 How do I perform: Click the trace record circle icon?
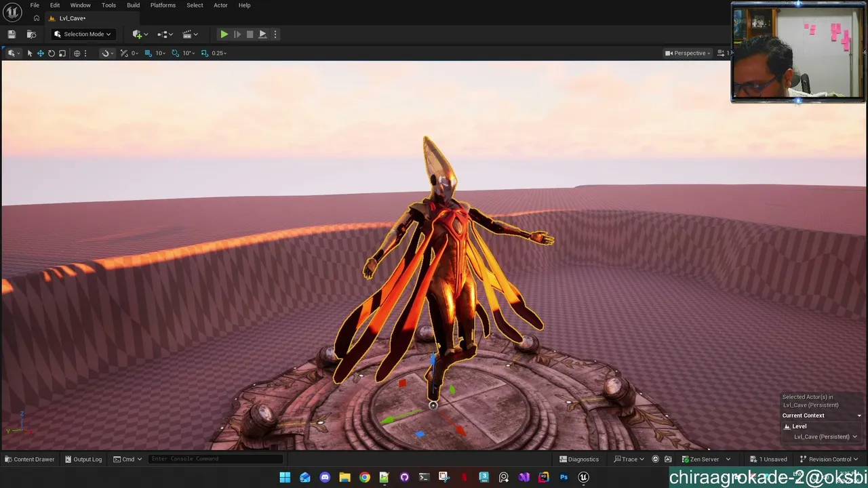coord(655,459)
